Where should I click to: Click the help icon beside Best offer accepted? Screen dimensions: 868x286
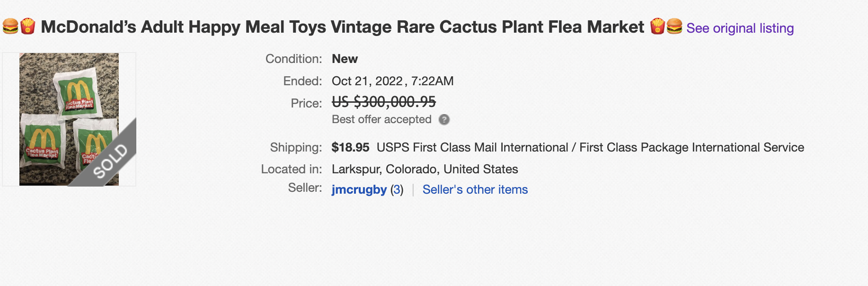click(x=444, y=120)
